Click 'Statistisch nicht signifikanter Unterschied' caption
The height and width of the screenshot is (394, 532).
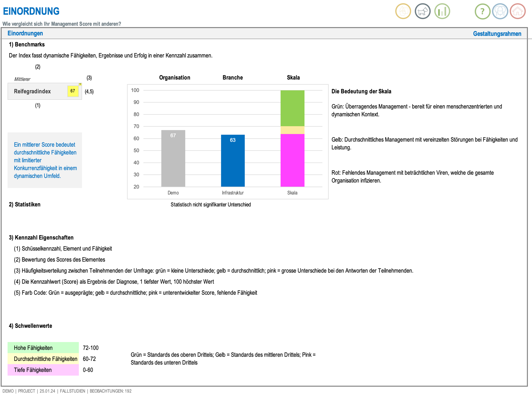pyautogui.click(x=211, y=205)
